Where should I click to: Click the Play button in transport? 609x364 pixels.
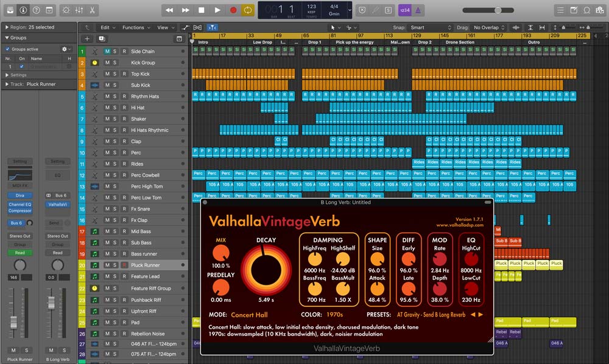pyautogui.click(x=217, y=10)
